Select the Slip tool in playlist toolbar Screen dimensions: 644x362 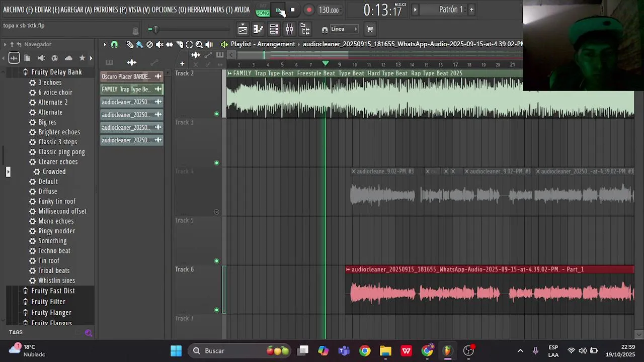click(170, 44)
